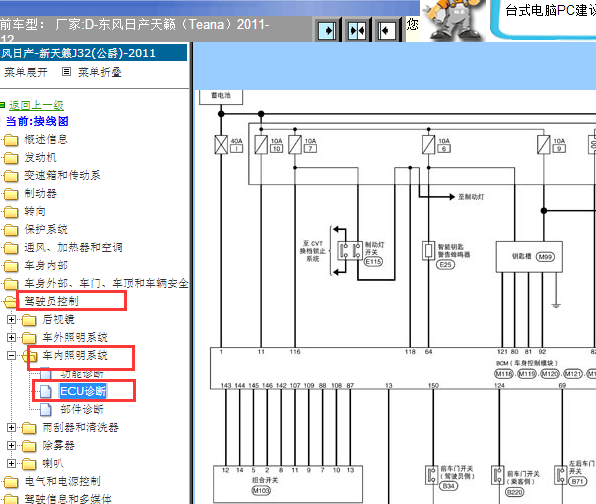Click the B220 passenger door switch connector
596x504 pixels.
coord(515,492)
